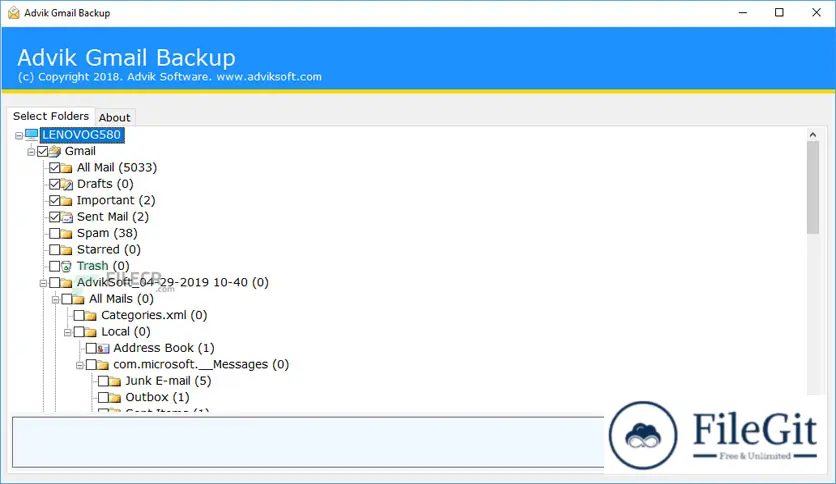Uncheck the All Mail (5033) checkbox
Viewport: 836px width, 484px height.
54,168
